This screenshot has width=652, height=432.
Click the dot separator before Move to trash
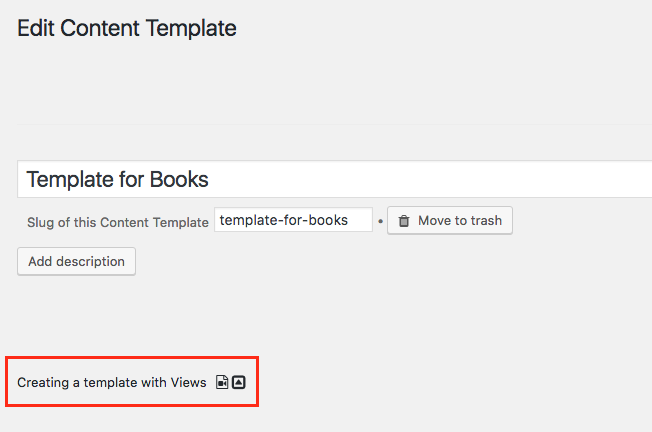[x=380, y=221]
